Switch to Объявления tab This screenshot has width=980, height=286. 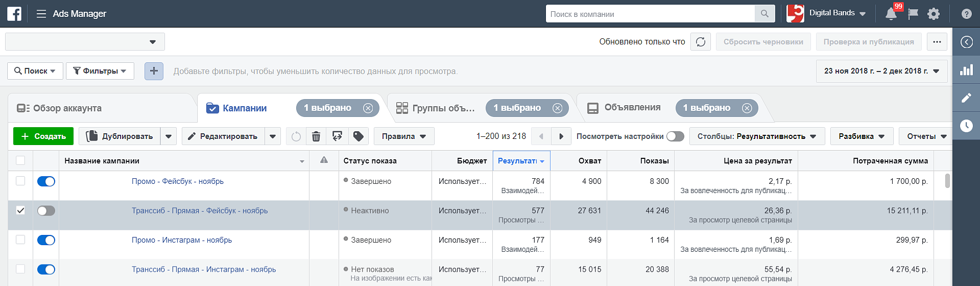(624, 108)
